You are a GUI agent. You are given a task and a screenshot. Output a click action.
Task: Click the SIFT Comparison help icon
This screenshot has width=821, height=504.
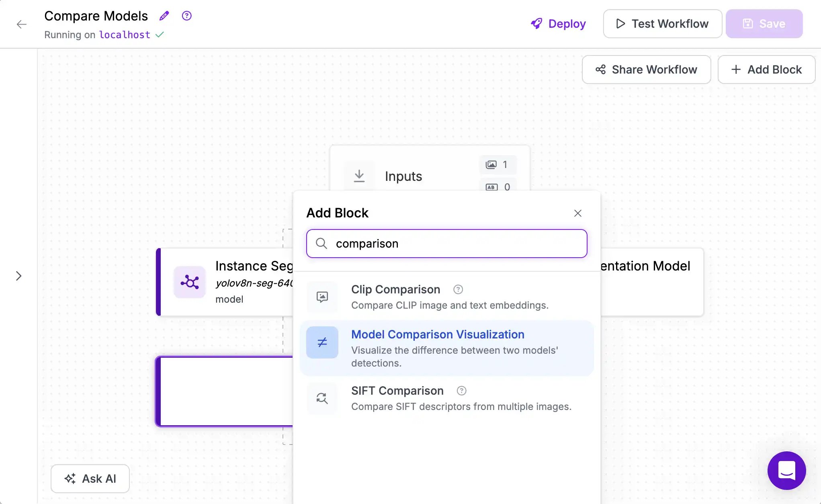(x=462, y=391)
